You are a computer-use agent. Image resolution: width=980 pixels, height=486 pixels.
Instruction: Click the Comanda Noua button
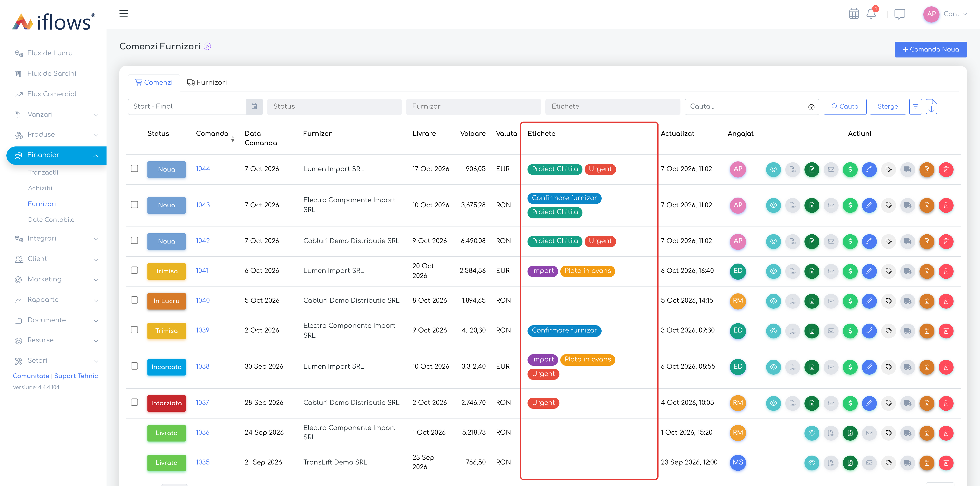(x=931, y=49)
